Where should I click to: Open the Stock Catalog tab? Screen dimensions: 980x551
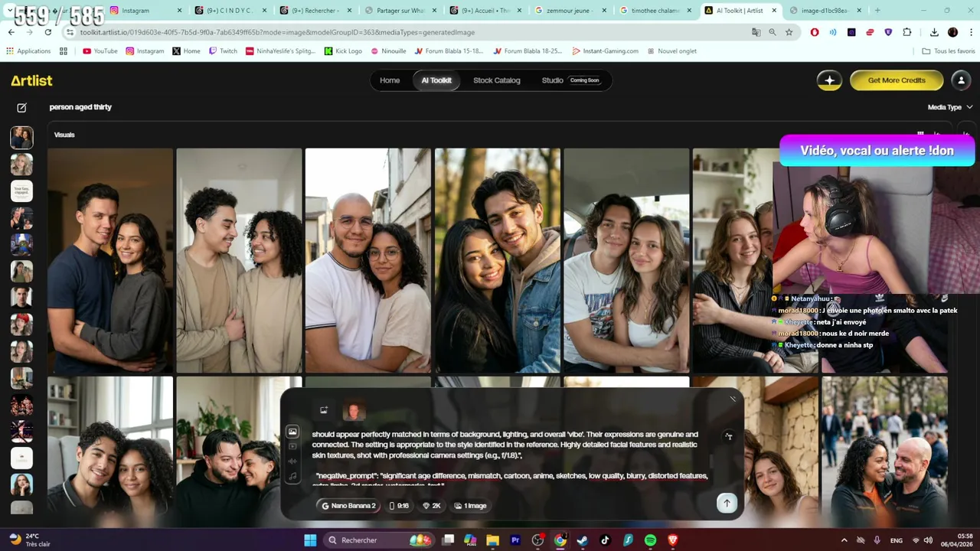[x=496, y=80]
